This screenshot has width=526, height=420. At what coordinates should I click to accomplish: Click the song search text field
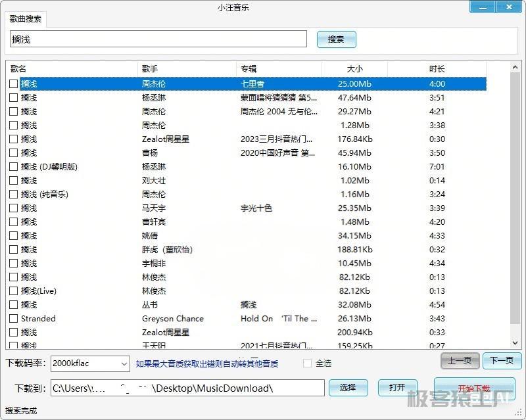[x=158, y=39]
